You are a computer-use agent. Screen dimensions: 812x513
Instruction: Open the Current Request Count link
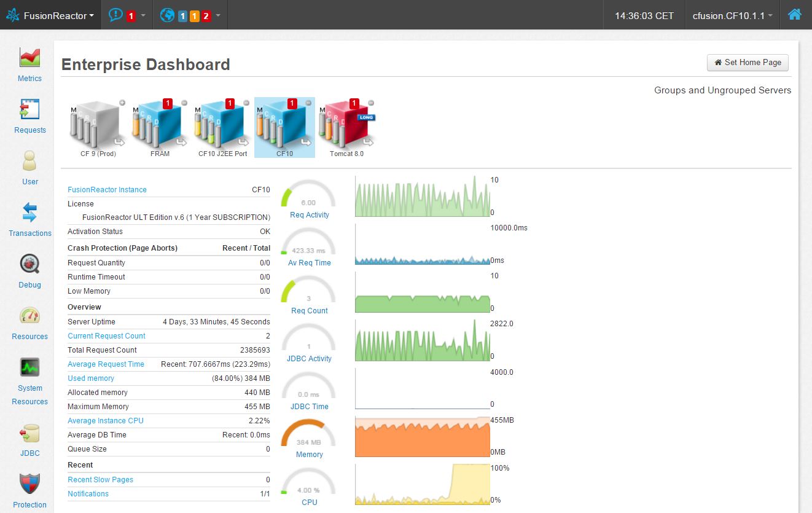click(106, 336)
